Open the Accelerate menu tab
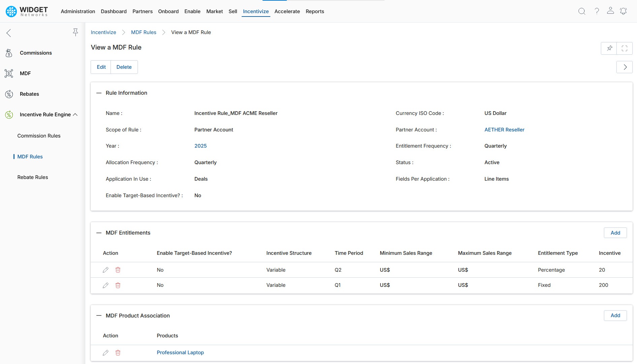Image resolution: width=637 pixels, height=364 pixels. tap(287, 11)
